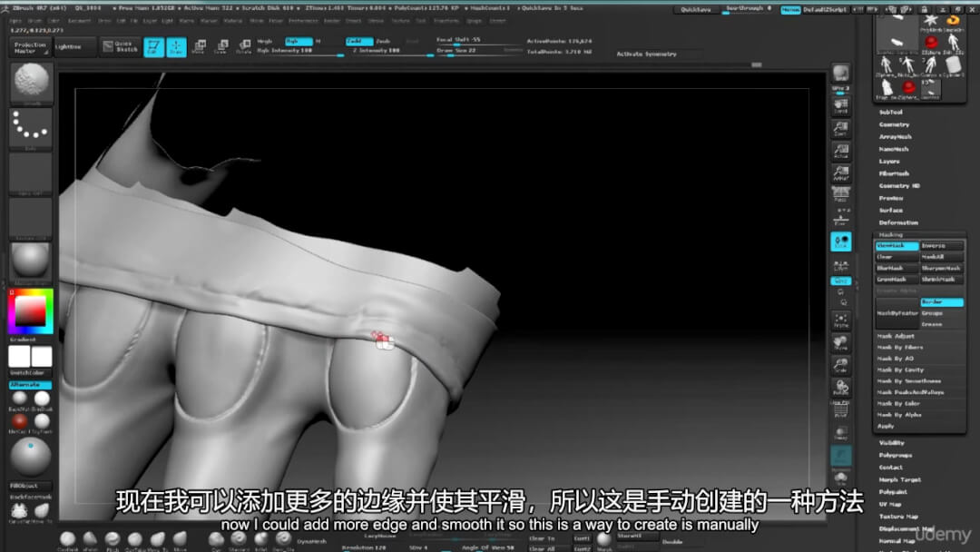Expand the Layers palette section
Viewport: 980px width, 552px height.
pos(889,162)
